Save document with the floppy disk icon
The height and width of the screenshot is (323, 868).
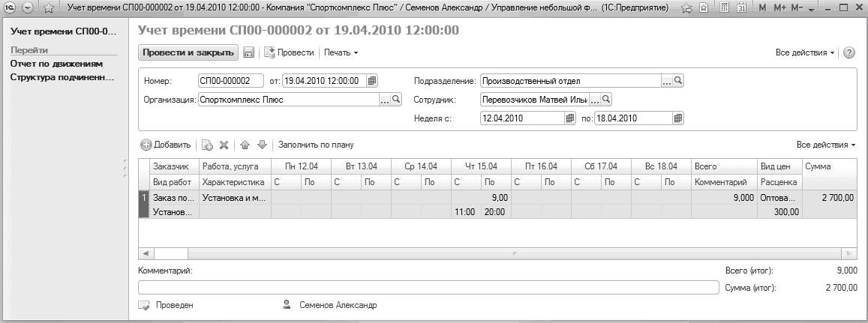[248, 52]
